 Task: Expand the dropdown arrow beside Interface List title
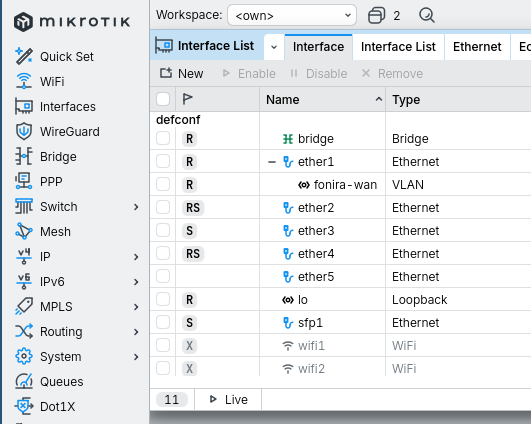pos(274,47)
